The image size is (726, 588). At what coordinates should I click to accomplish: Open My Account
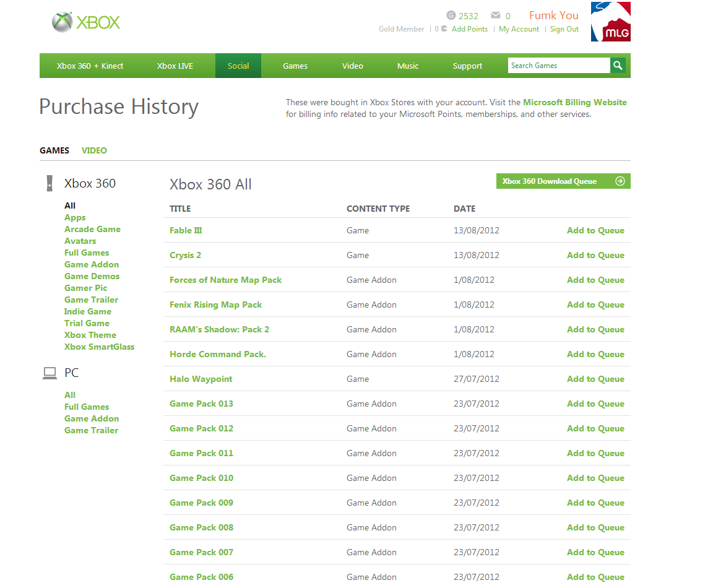(519, 28)
